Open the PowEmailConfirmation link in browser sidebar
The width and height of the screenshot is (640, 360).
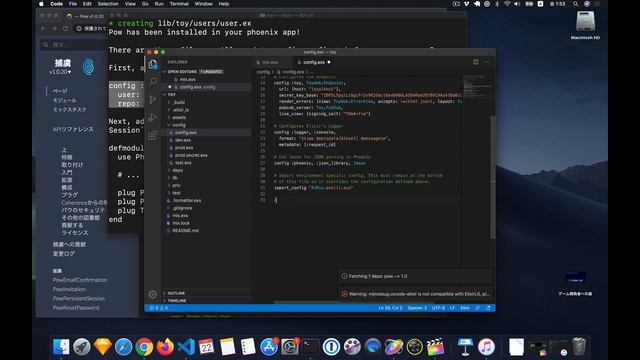(x=80, y=280)
